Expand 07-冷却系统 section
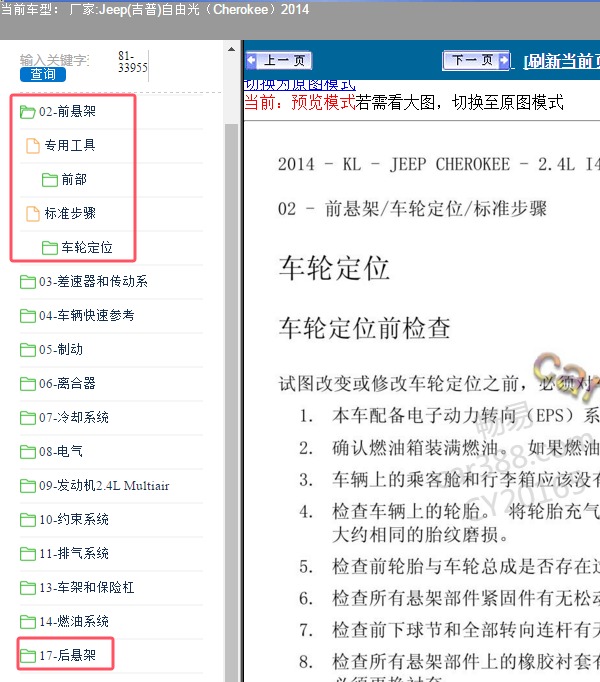The width and height of the screenshot is (600, 682). (x=74, y=418)
